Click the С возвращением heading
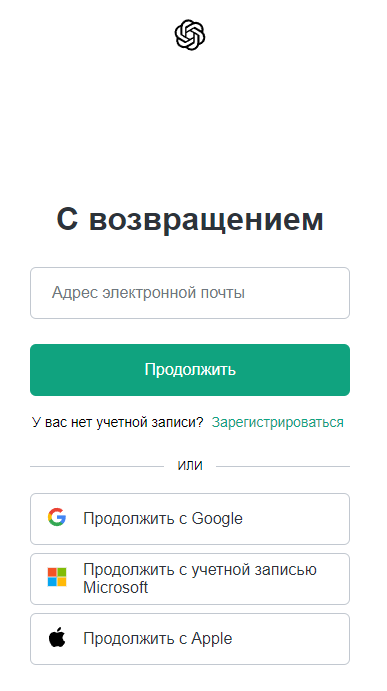 pyautogui.click(x=190, y=219)
